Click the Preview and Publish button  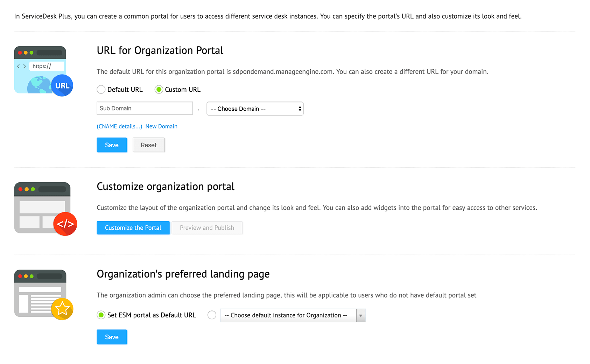click(207, 227)
